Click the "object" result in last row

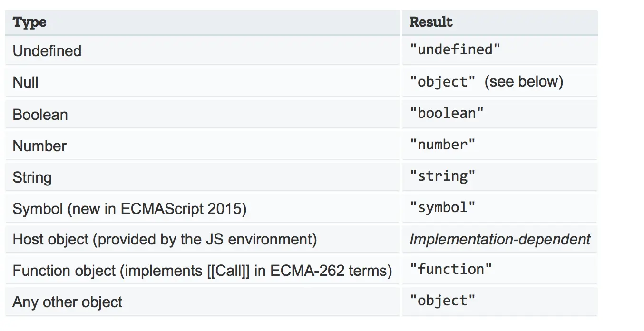(442, 301)
